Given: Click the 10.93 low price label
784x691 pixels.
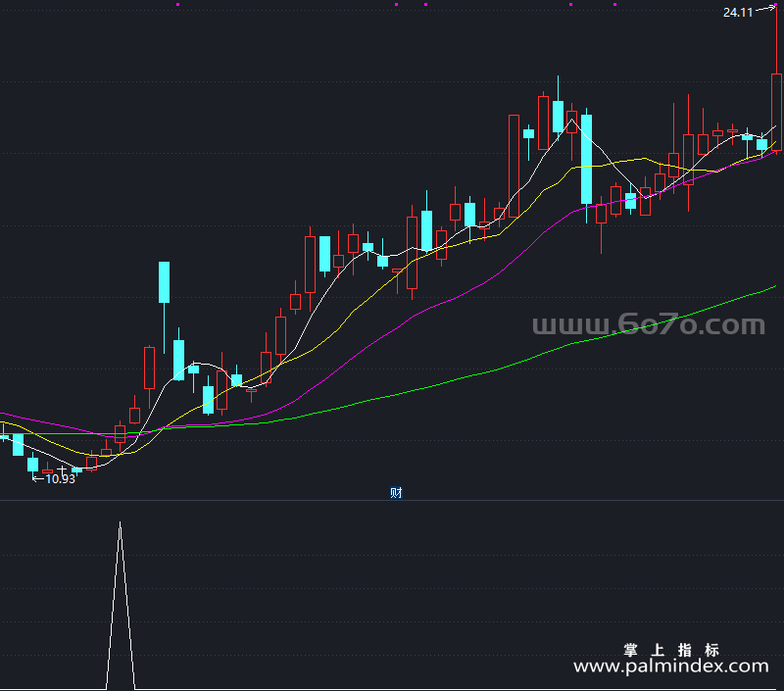Looking at the screenshot, I should (x=60, y=479).
